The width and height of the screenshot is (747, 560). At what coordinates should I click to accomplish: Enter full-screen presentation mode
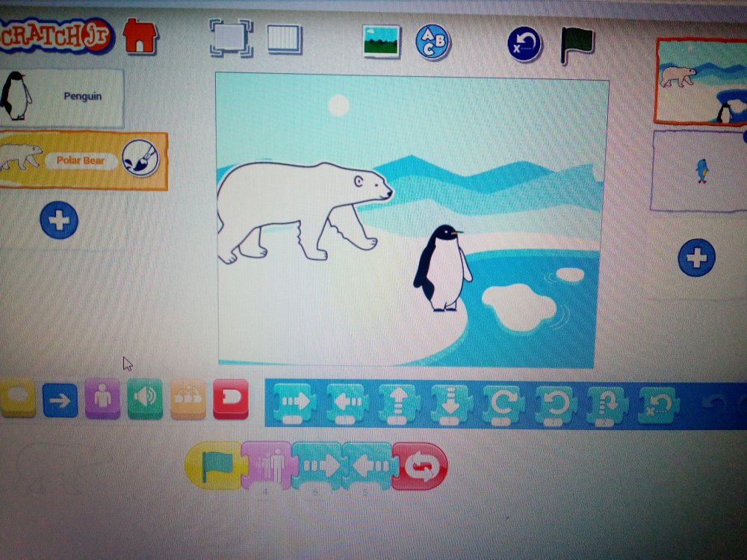click(231, 37)
